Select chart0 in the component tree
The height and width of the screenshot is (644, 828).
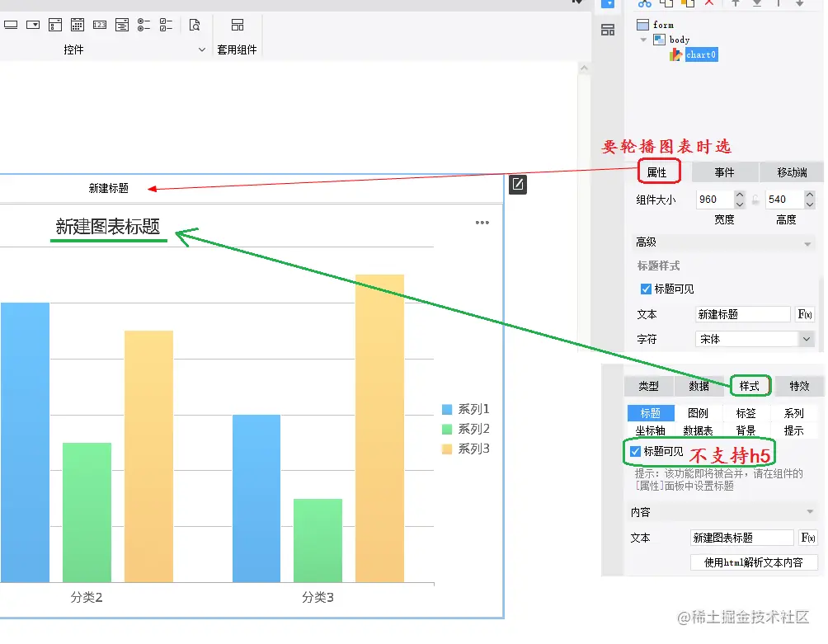[x=701, y=54]
